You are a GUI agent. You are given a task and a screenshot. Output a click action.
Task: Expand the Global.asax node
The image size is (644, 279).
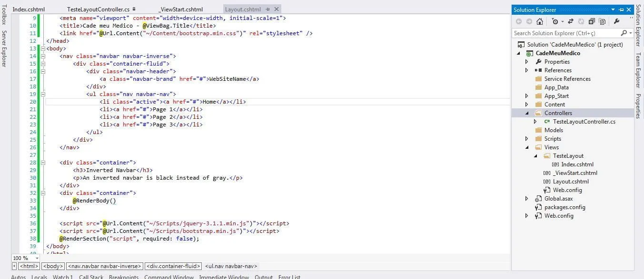click(526, 199)
